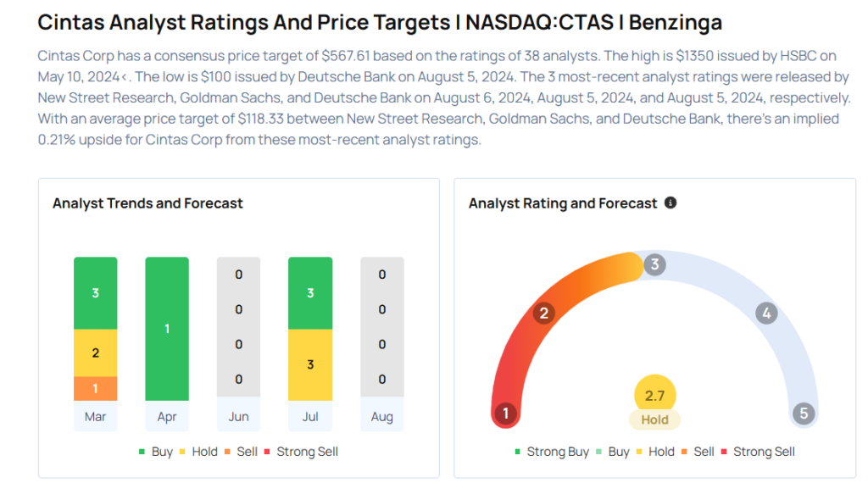Click the Cintas Analyst Ratings page title
The height and width of the screenshot is (483, 868).
[380, 21]
